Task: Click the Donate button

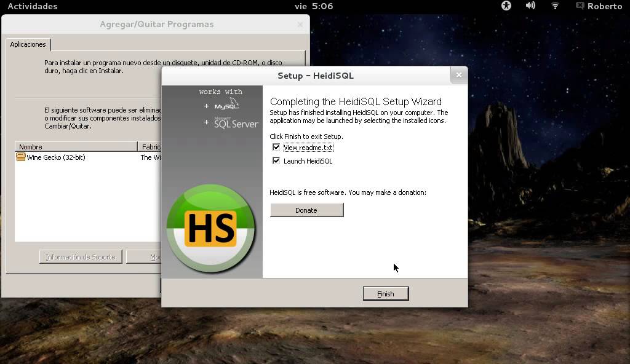Action: click(306, 210)
